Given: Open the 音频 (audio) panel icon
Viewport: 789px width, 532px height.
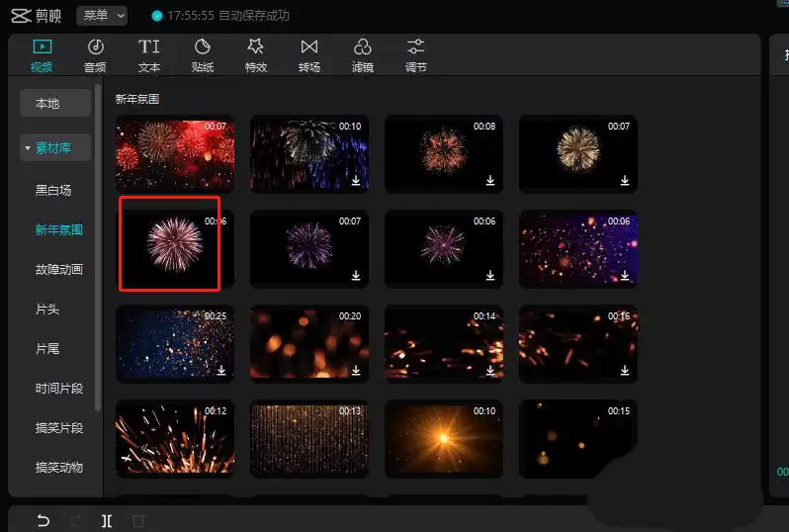Looking at the screenshot, I should click(x=95, y=47).
